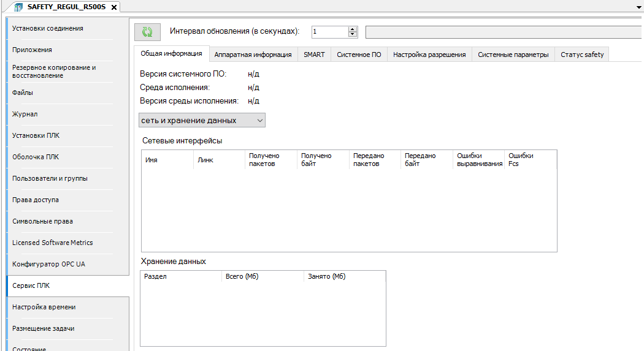Viewport: 644px width, 351px height.
Task: Click the update interval input field
Action: coord(329,32)
